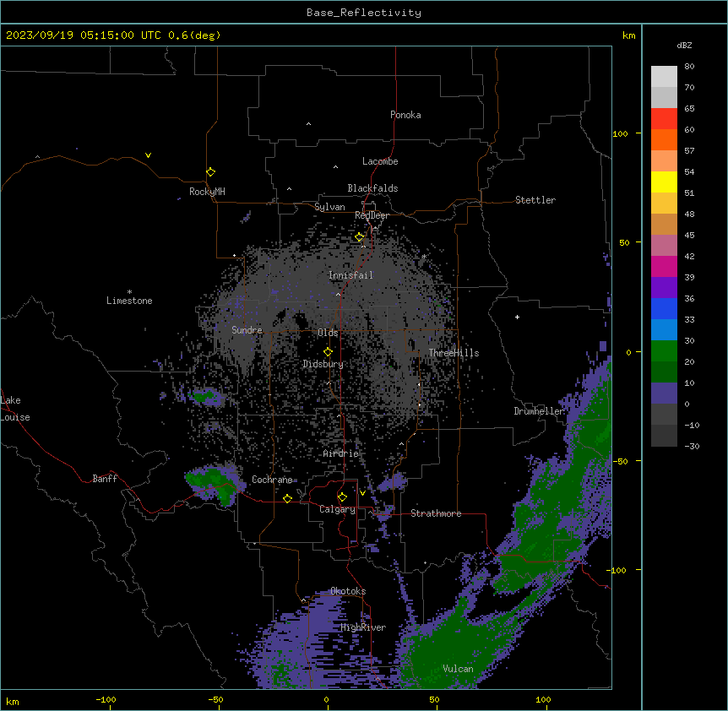The height and width of the screenshot is (711, 728).
Task: Click the Strathmore label
Action: [x=436, y=513]
